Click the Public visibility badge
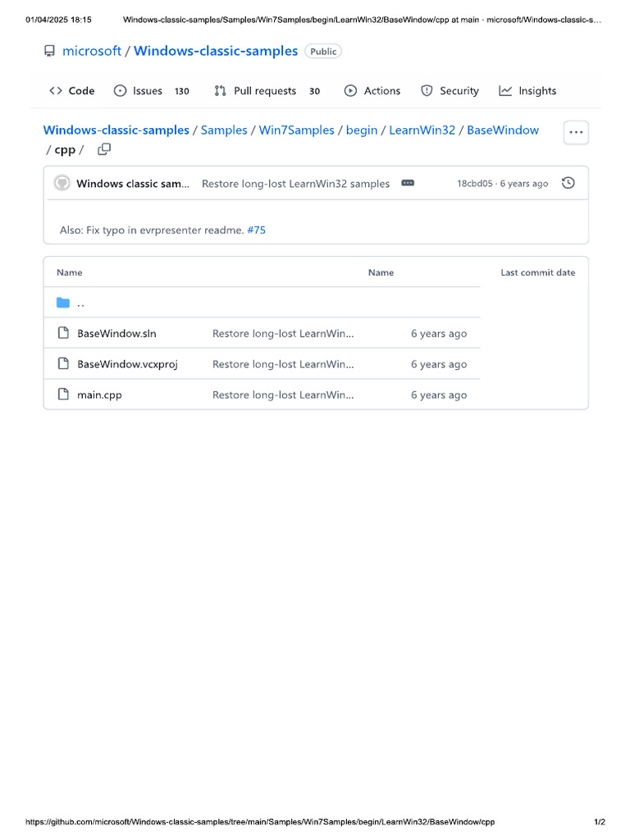The height and width of the screenshot is (840, 630). pos(323,52)
